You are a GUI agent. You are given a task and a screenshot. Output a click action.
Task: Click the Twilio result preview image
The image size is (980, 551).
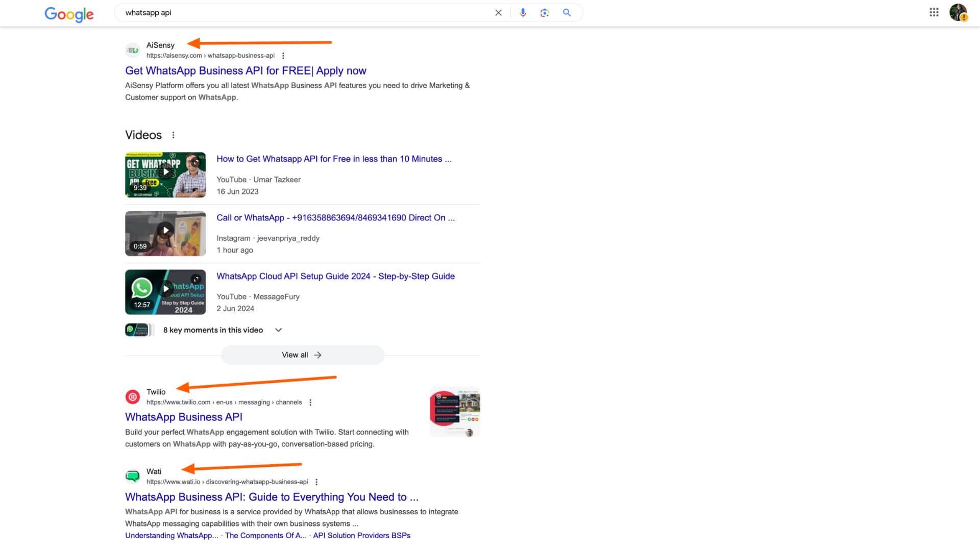coord(455,412)
